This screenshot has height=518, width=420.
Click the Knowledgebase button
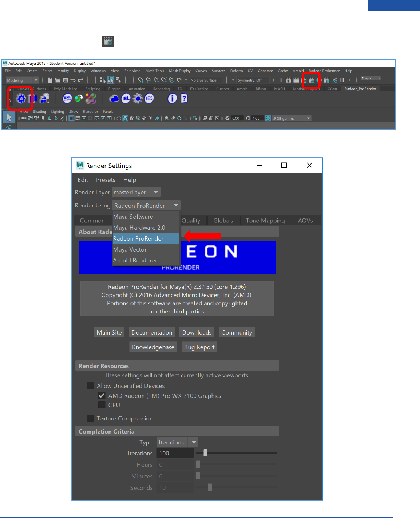pyautogui.click(x=153, y=347)
